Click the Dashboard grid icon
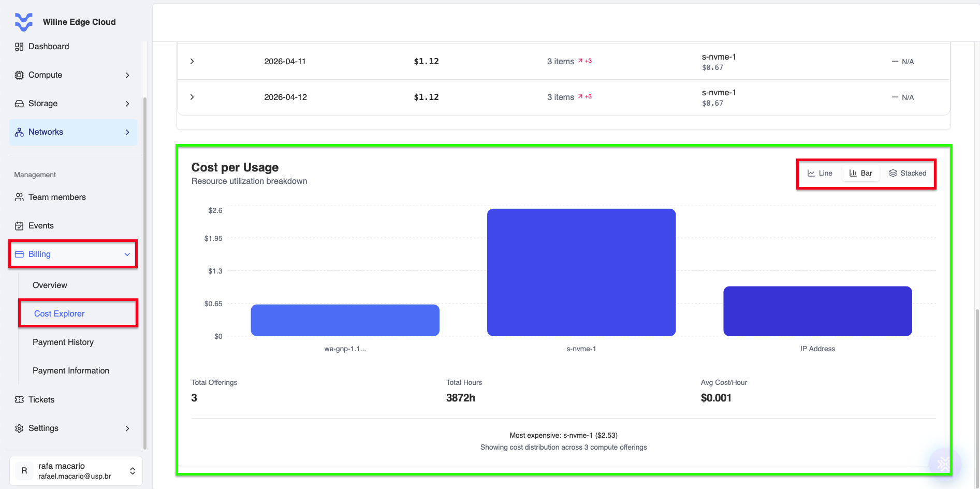 point(19,47)
